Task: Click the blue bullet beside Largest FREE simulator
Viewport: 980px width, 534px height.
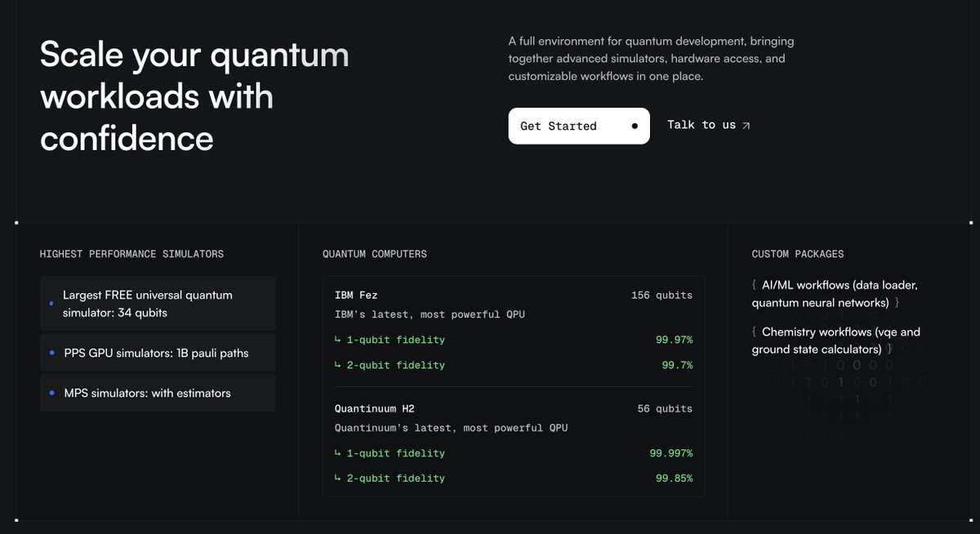Action: (51, 304)
